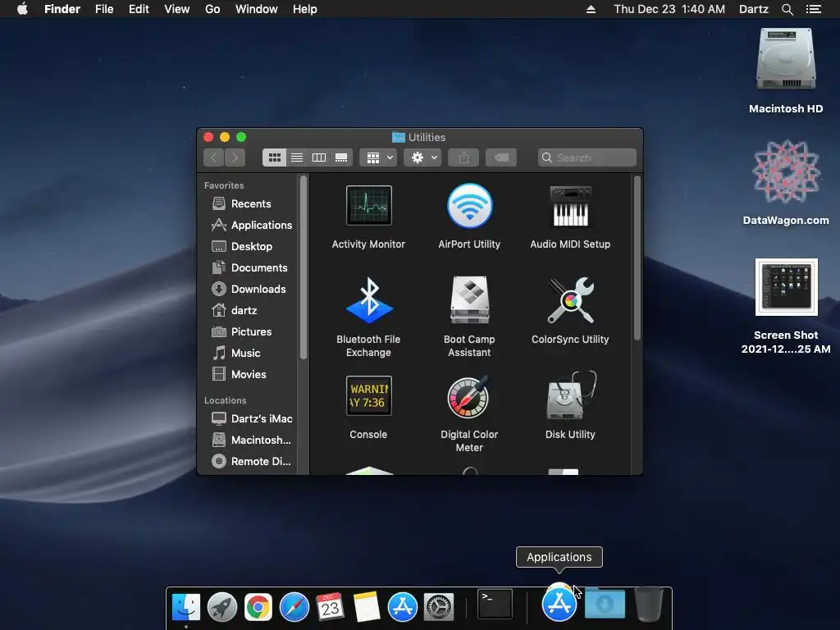Click Finder icon in the Dock
The image size is (840, 630).
pos(186,607)
